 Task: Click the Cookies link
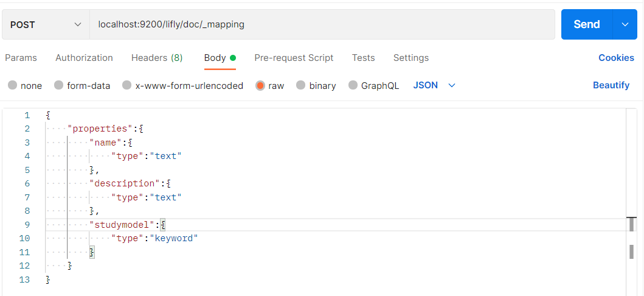point(616,58)
